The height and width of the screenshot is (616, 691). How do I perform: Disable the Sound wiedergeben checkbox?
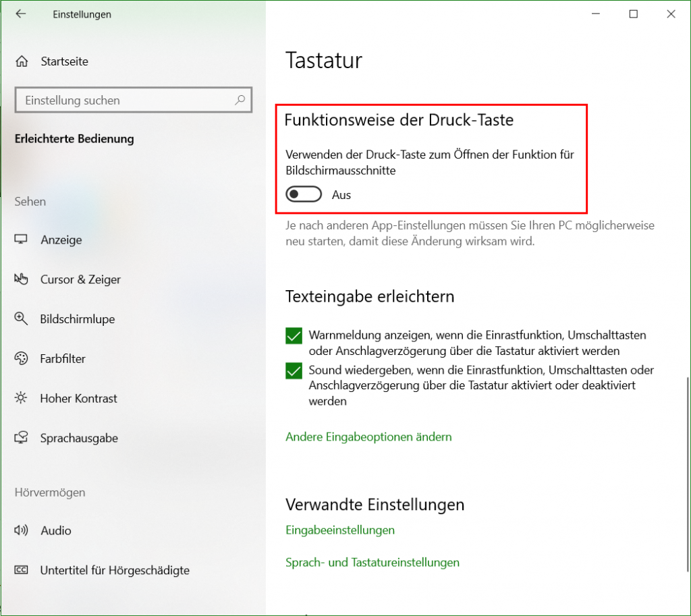pos(293,370)
